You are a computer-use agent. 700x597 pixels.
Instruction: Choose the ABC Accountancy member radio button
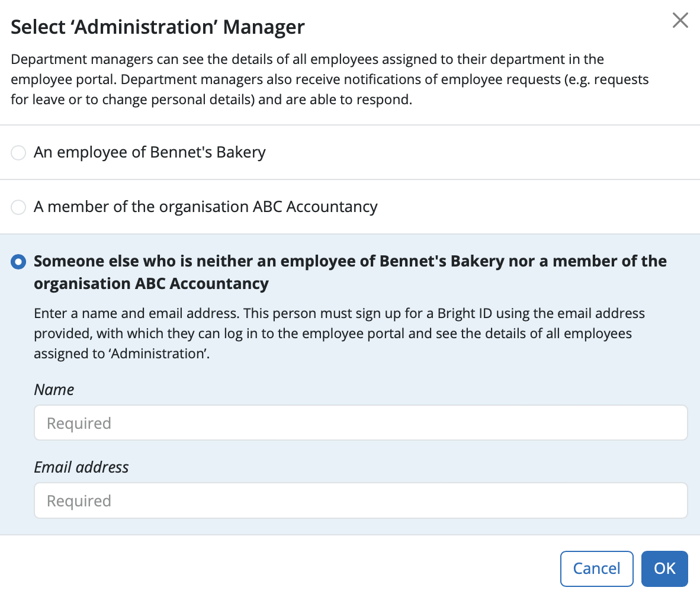pyautogui.click(x=18, y=207)
